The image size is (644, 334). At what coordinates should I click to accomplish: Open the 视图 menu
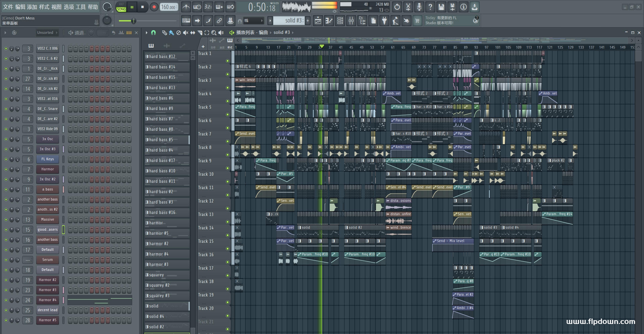point(56,7)
